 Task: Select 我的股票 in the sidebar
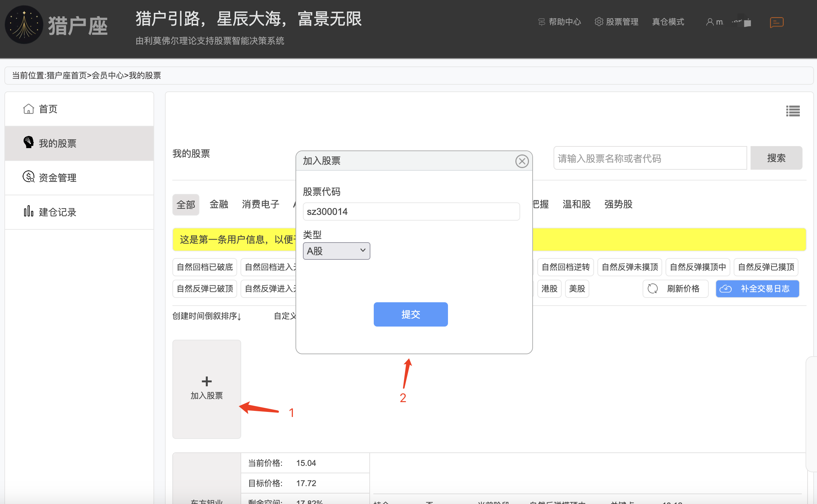(79, 143)
